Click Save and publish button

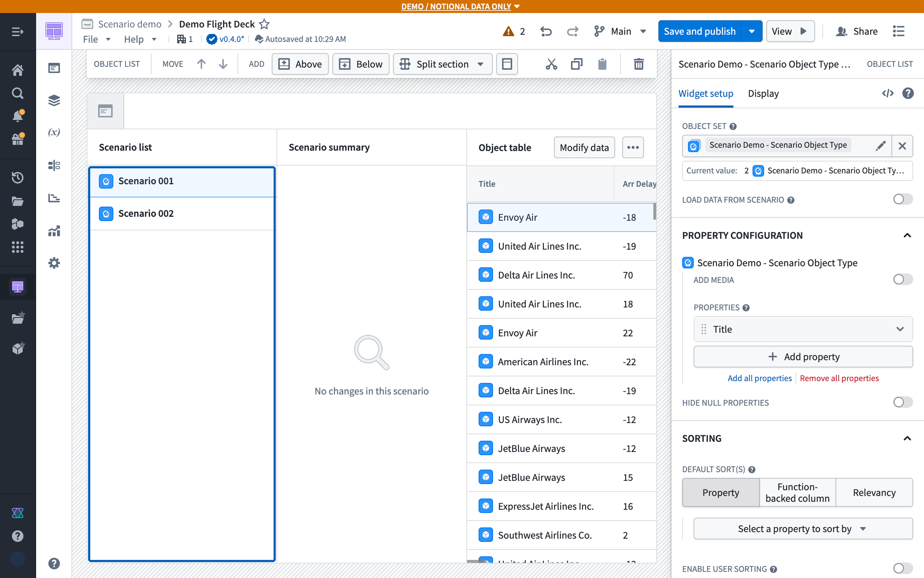[x=699, y=31]
